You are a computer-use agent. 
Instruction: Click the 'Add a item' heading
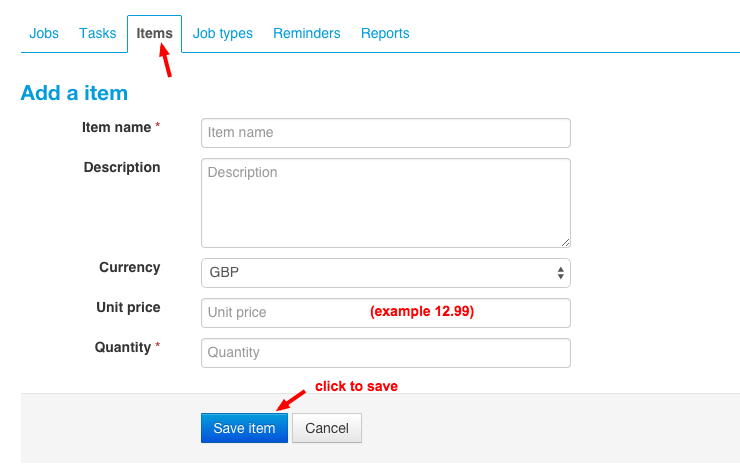click(x=74, y=93)
